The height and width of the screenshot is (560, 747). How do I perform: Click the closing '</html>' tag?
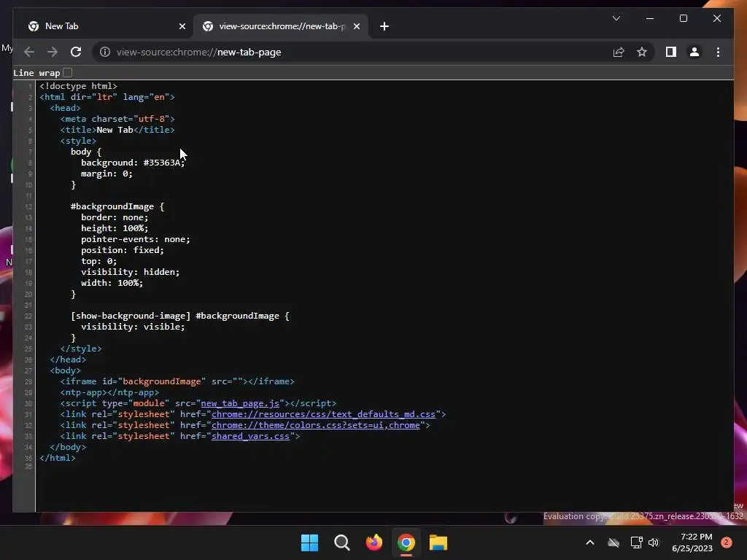pyautogui.click(x=58, y=458)
